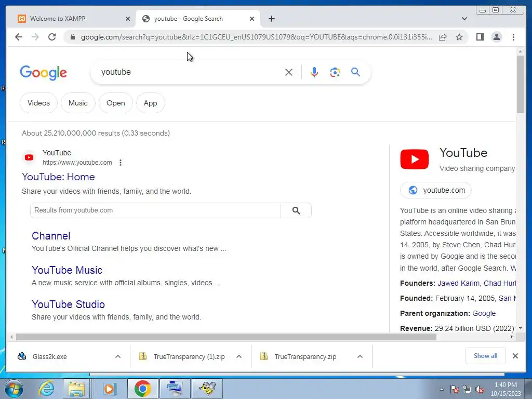Viewport: 532px width, 399px height.
Task: Close the youtube Google Search tab
Action: [x=252, y=19]
